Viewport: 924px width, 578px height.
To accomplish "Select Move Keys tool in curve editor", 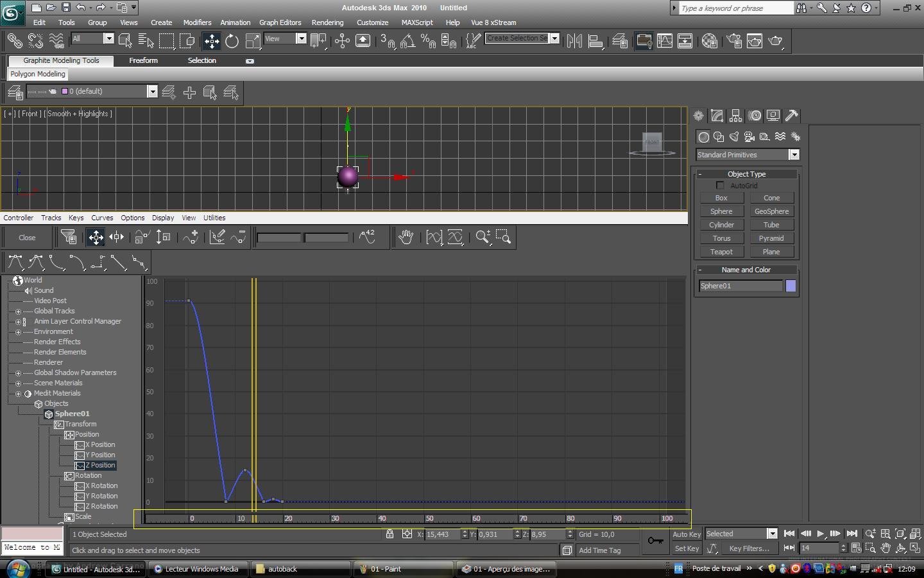I will point(96,238).
